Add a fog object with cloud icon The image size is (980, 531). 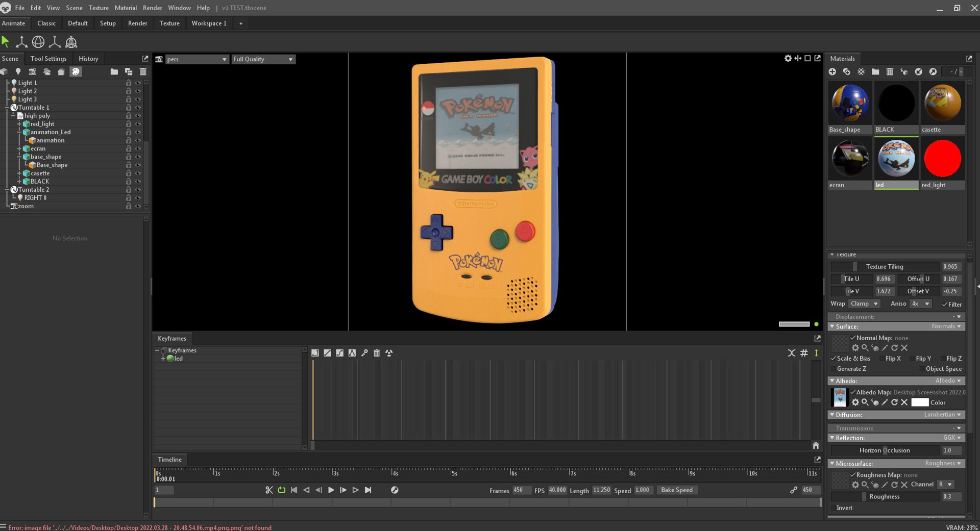(x=47, y=72)
